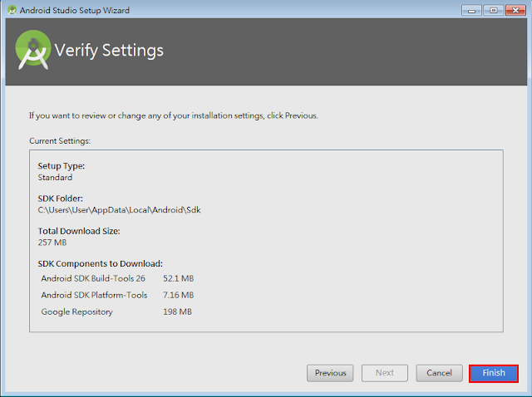The image size is (532, 397).
Task: Click the 'Standard' setup type value
Action: point(55,178)
